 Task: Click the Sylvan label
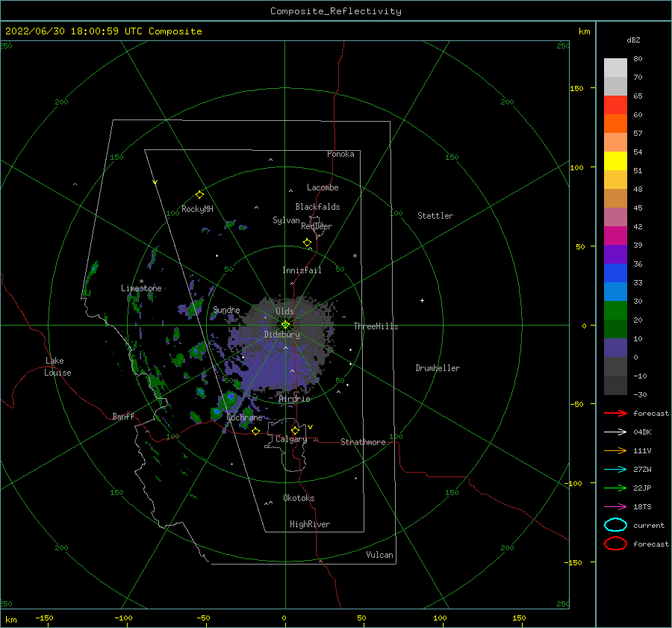[x=286, y=220]
